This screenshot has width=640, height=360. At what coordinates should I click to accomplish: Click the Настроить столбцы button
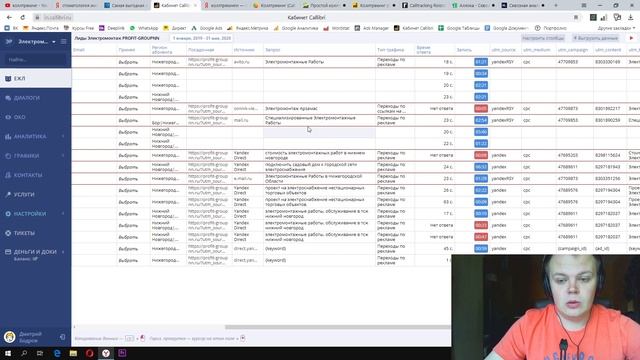tap(543, 38)
